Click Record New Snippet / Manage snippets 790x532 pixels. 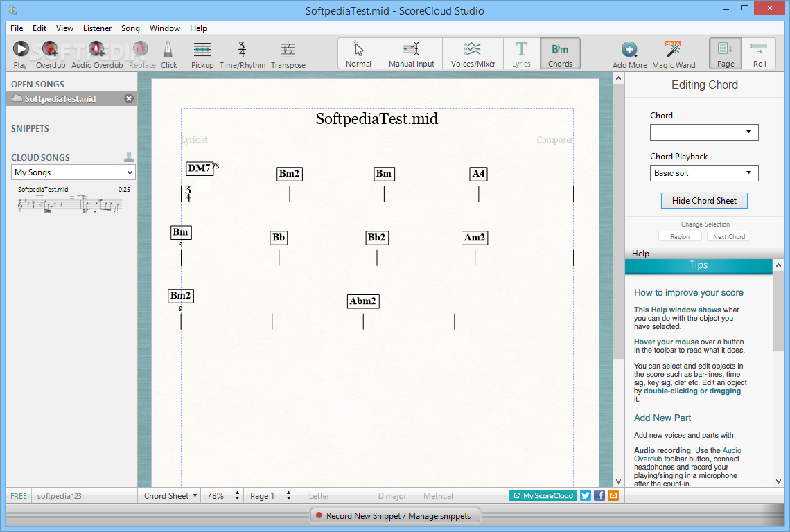tap(395, 516)
